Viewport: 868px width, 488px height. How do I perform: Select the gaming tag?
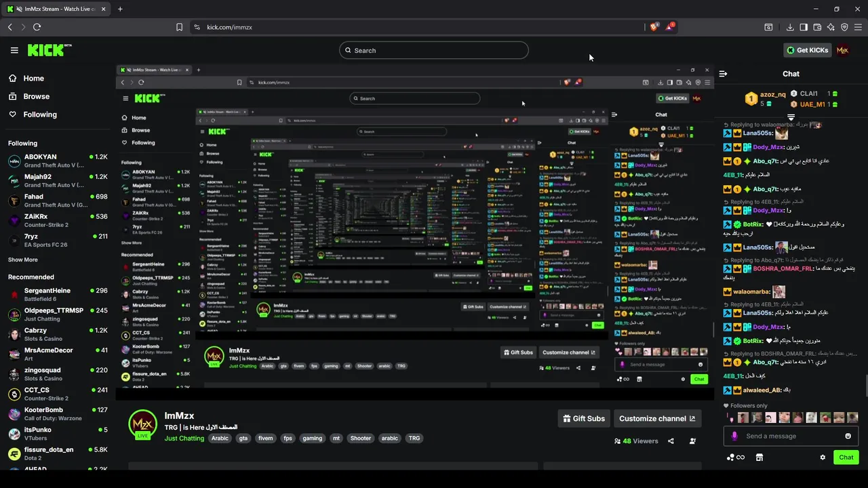coord(313,439)
